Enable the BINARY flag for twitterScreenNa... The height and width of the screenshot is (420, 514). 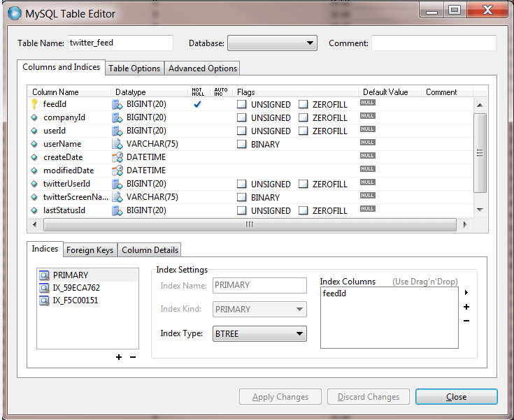point(241,197)
